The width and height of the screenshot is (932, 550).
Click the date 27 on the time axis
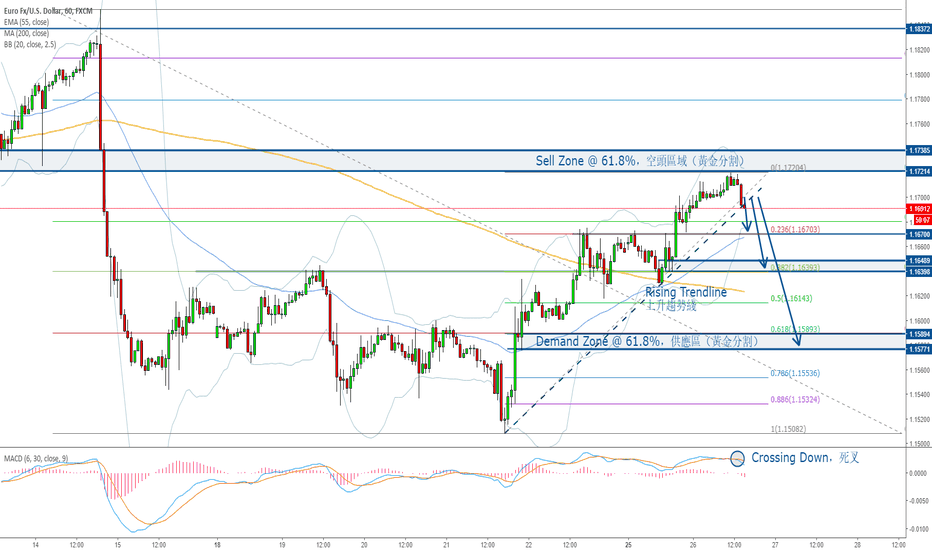coord(775,544)
